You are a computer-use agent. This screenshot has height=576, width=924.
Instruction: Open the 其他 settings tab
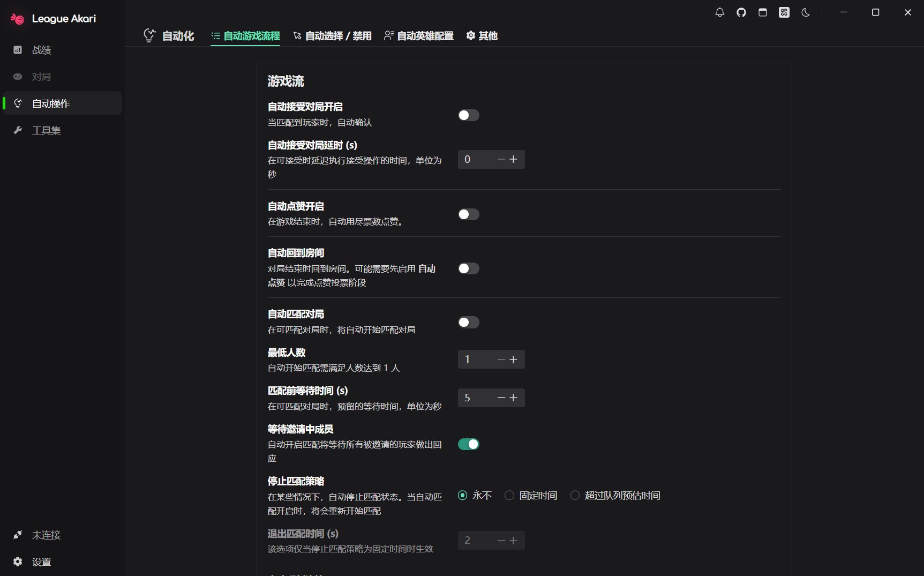point(481,36)
